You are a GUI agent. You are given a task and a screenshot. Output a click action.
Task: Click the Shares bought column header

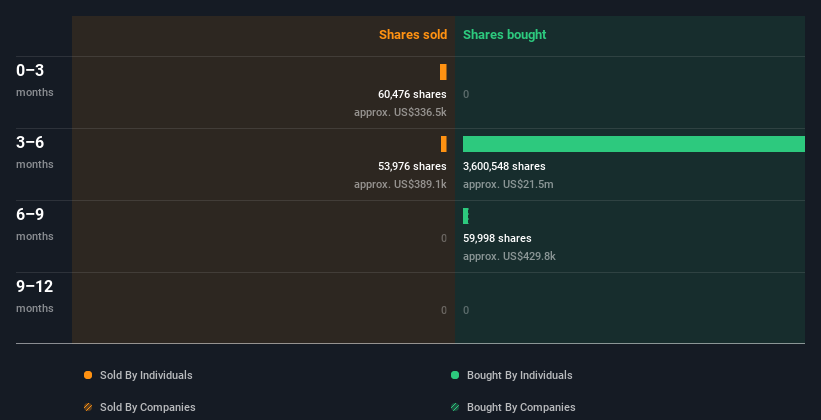(505, 35)
